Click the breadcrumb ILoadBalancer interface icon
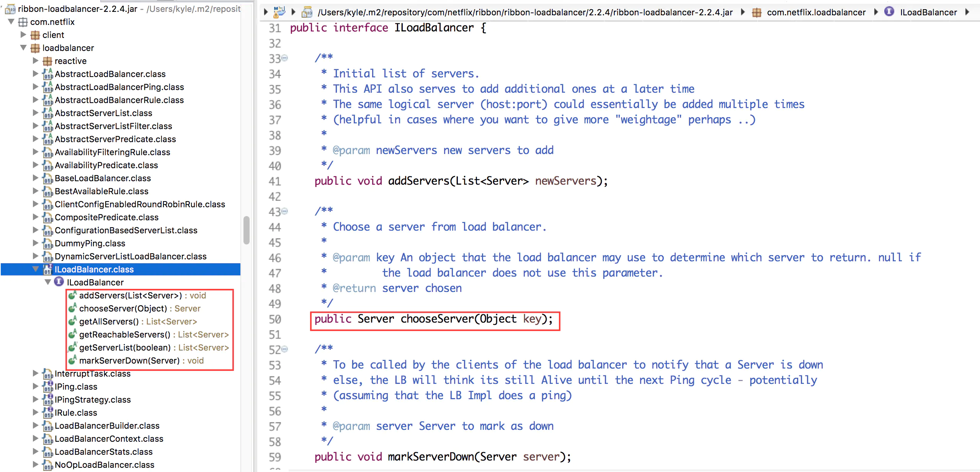The height and width of the screenshot is (472, 980). (889, 12)
